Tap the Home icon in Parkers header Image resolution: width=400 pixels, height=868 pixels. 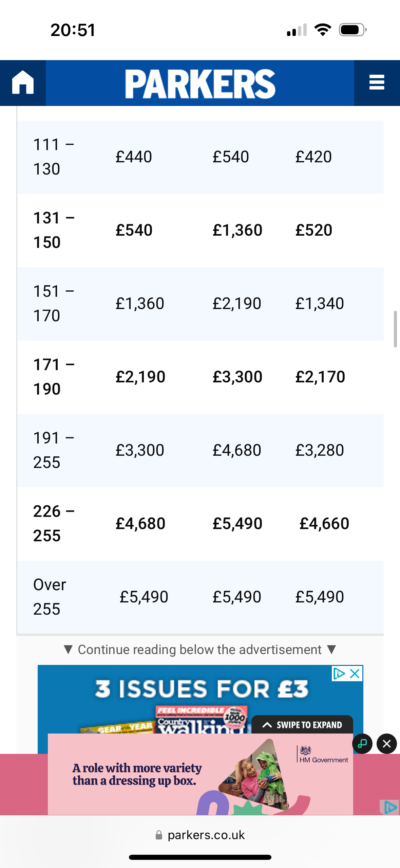coord(23,83)
